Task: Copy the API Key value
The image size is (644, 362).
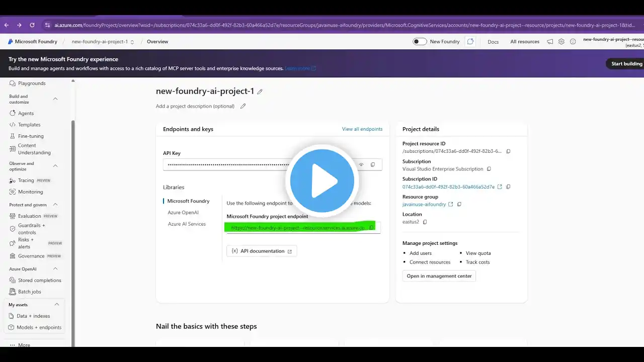Action: 373,164
